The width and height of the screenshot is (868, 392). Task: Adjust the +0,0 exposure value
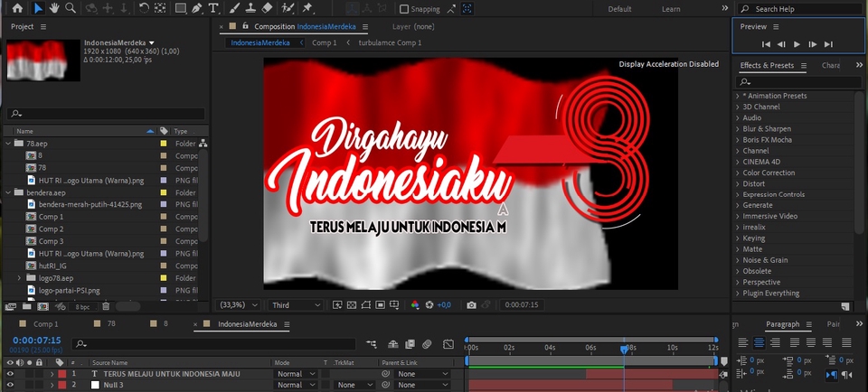coord(444,304)
